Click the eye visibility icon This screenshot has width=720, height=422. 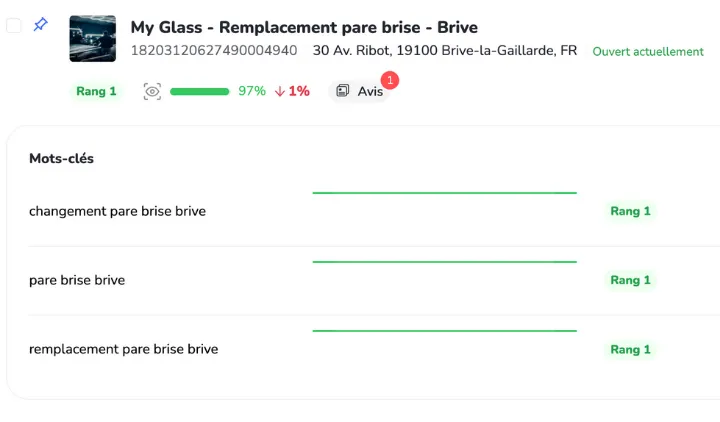[152, 91]
